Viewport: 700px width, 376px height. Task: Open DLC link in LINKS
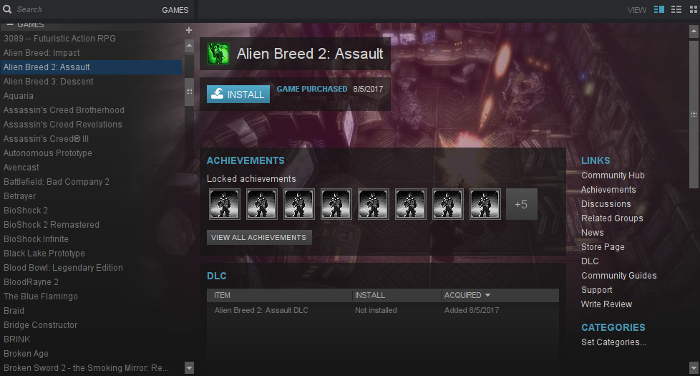[590, 261]
